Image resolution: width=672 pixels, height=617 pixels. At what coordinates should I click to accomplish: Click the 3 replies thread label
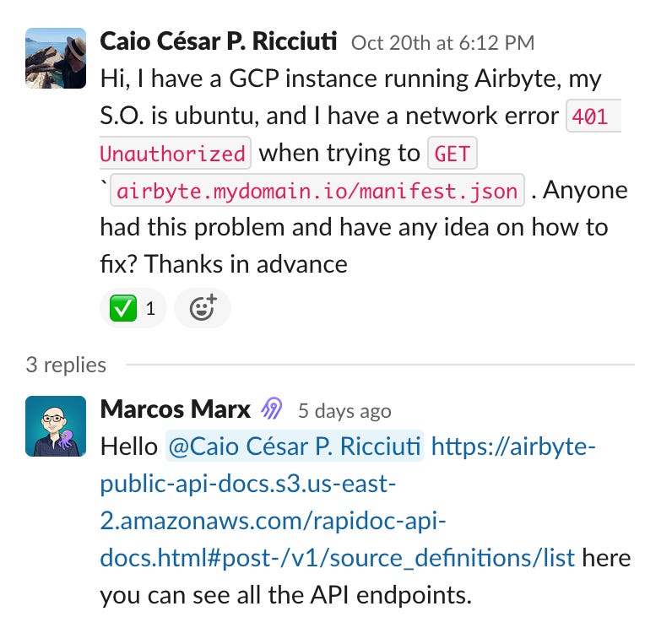[x=66, y=365]
